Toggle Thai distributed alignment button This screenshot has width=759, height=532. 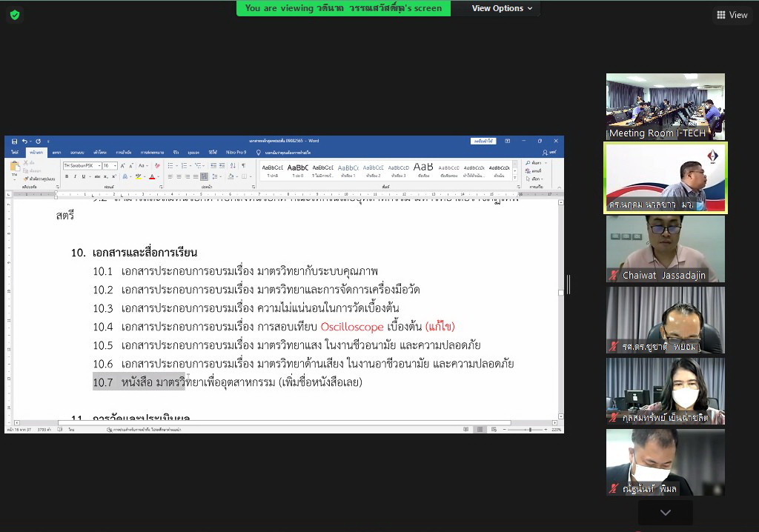click(x=205, y=176)
